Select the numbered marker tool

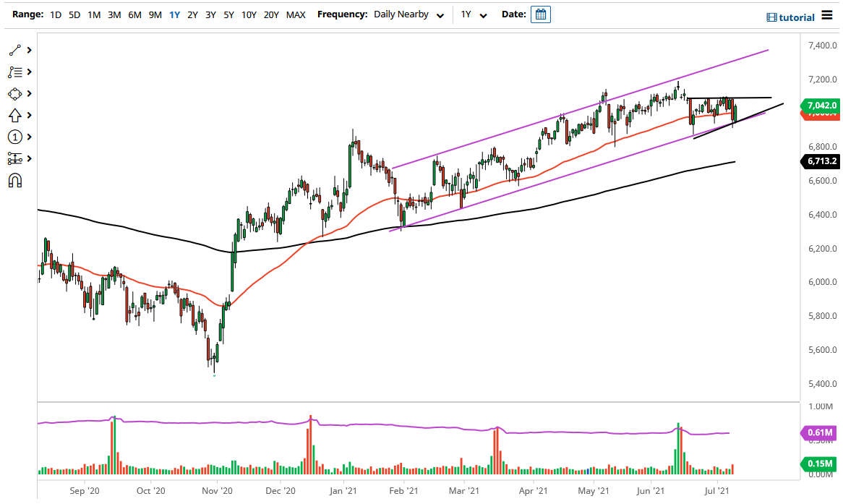tap(14, 137)
